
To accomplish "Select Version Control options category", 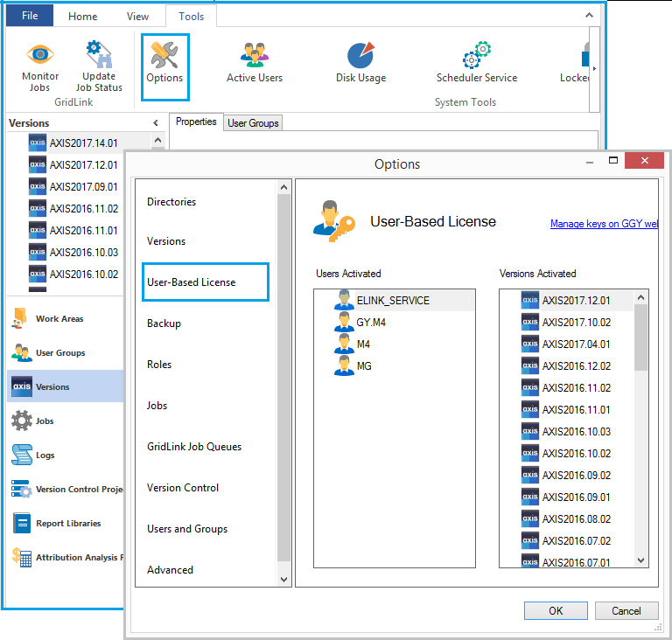I will click(183, 488).
